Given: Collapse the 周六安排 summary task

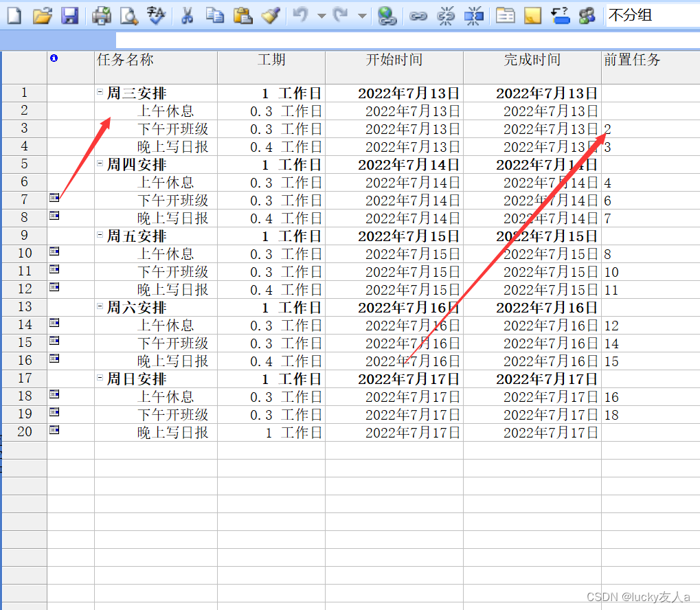Looking at the screenshot, I should pyautogui.click(x=100, y=306).
